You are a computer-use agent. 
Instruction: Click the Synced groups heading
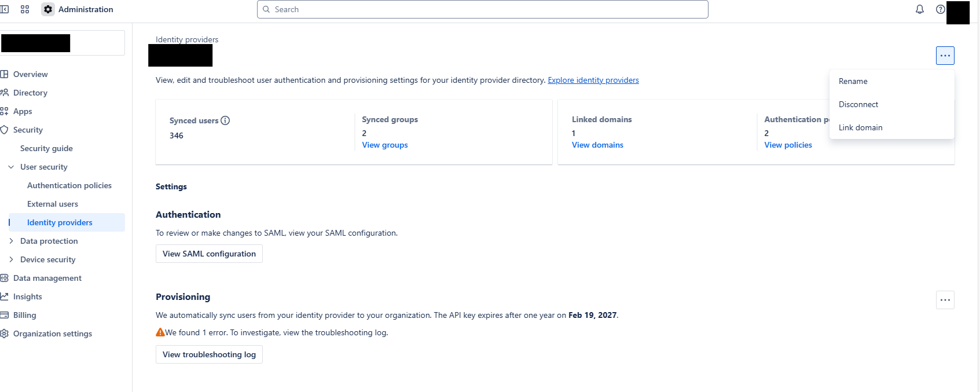[x=390, y=119]
